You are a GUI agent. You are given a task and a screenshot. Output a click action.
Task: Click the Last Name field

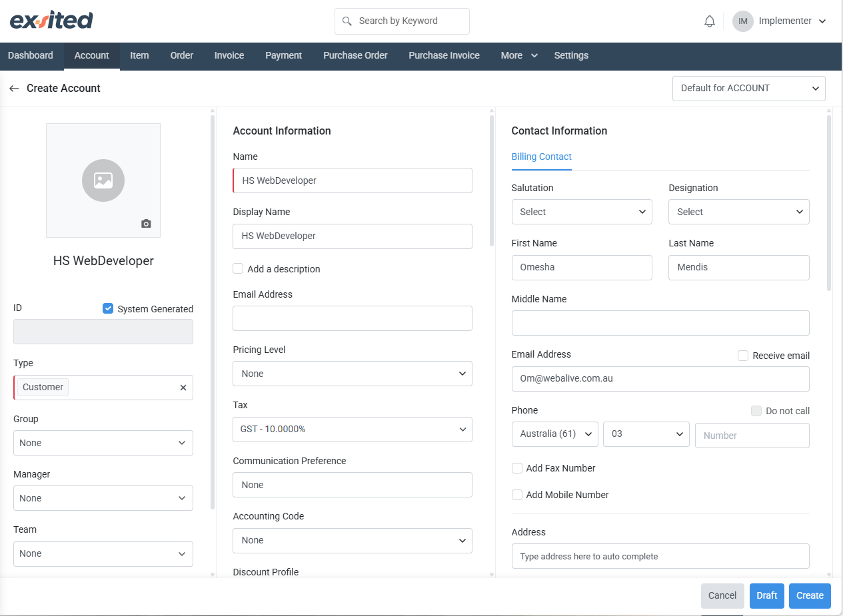739,268
